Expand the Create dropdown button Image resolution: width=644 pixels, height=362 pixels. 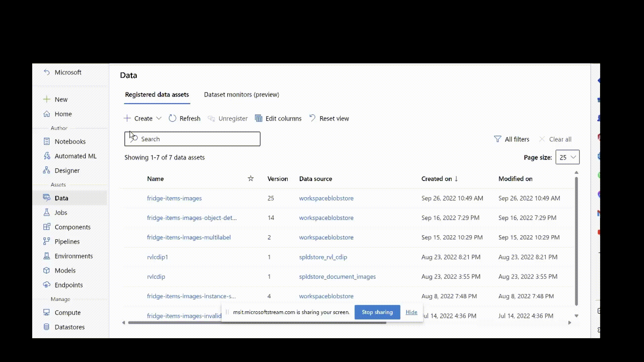tap(159, 118)
